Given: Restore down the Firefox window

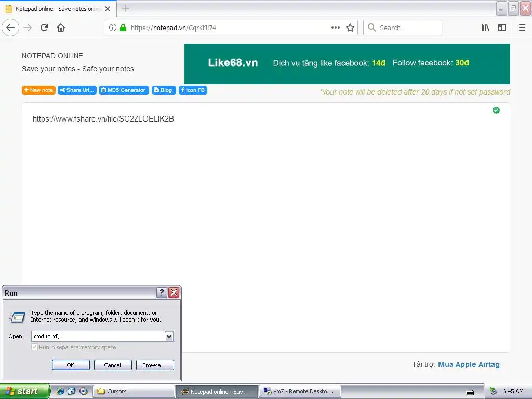Looking at the screenshot, I should pos(513,8).
